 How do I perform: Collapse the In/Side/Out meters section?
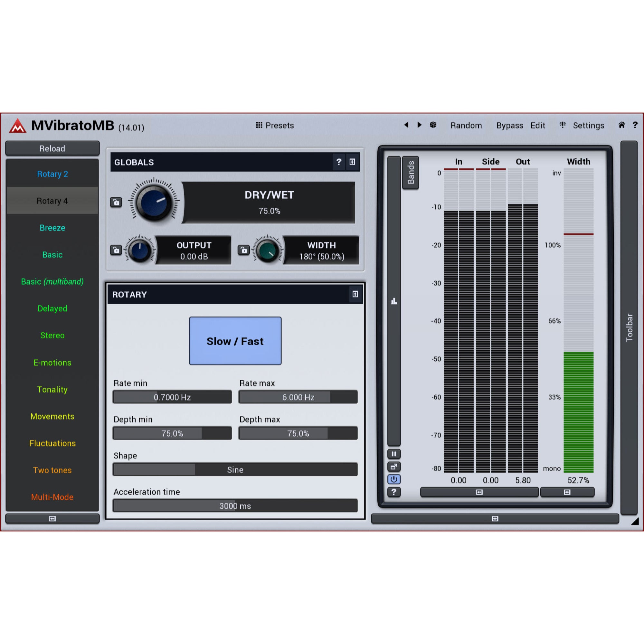coord(479,492)
